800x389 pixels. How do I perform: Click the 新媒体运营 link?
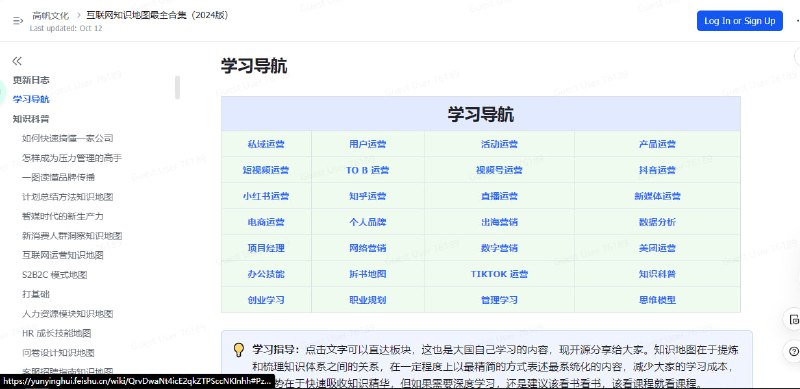point(657,196)
